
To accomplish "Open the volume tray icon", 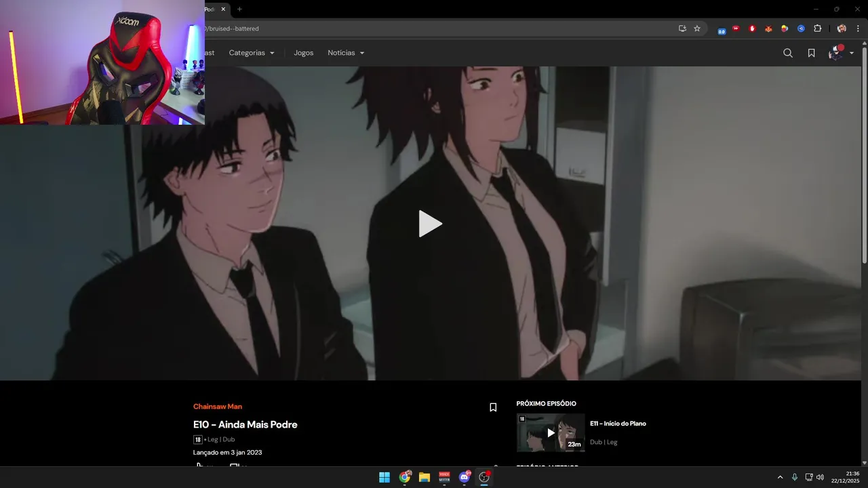I will click(820, 477).
